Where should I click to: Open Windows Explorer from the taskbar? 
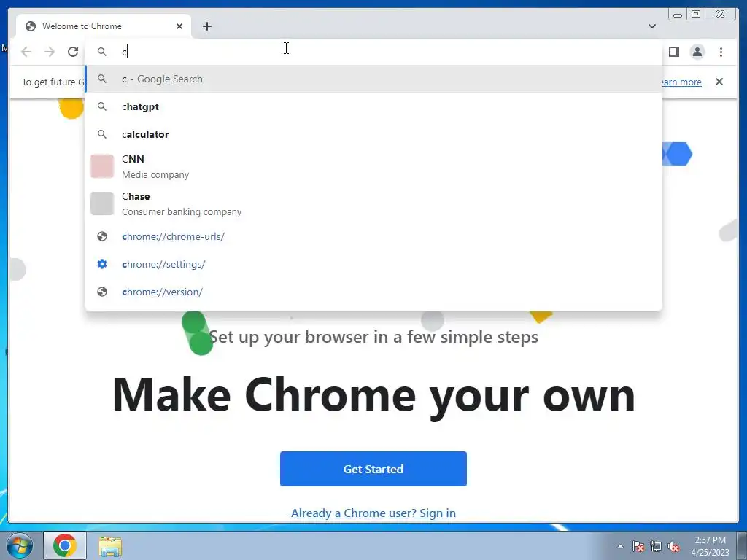(x=110, y=545)
